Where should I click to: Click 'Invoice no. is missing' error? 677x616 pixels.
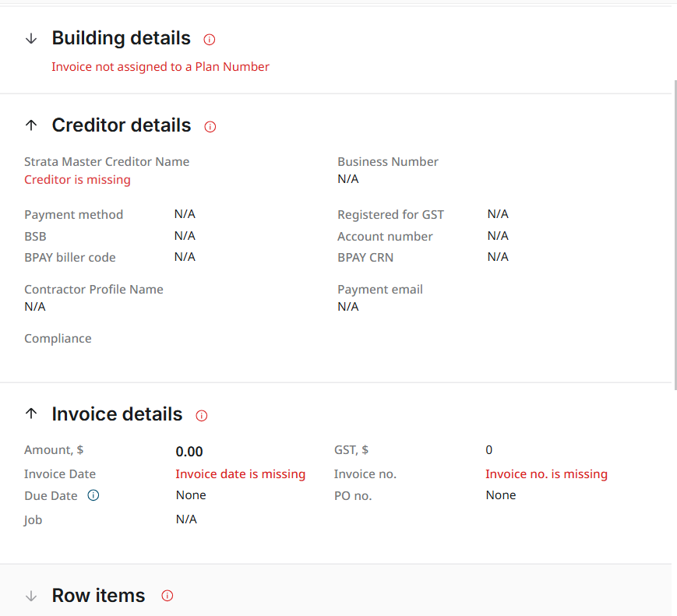546,474
